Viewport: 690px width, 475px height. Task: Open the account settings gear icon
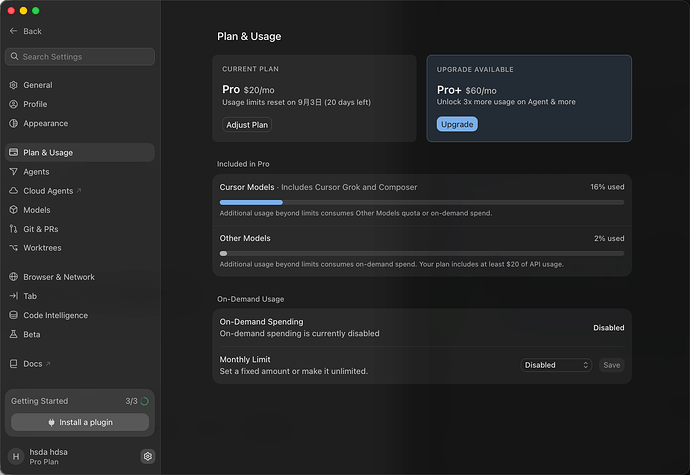click(148, 457)
